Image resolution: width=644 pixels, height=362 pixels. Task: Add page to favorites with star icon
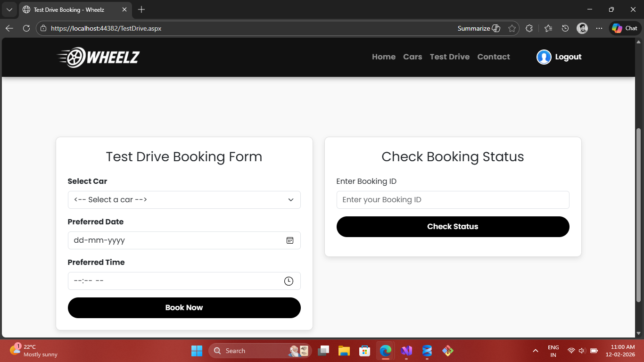point(512,28)
